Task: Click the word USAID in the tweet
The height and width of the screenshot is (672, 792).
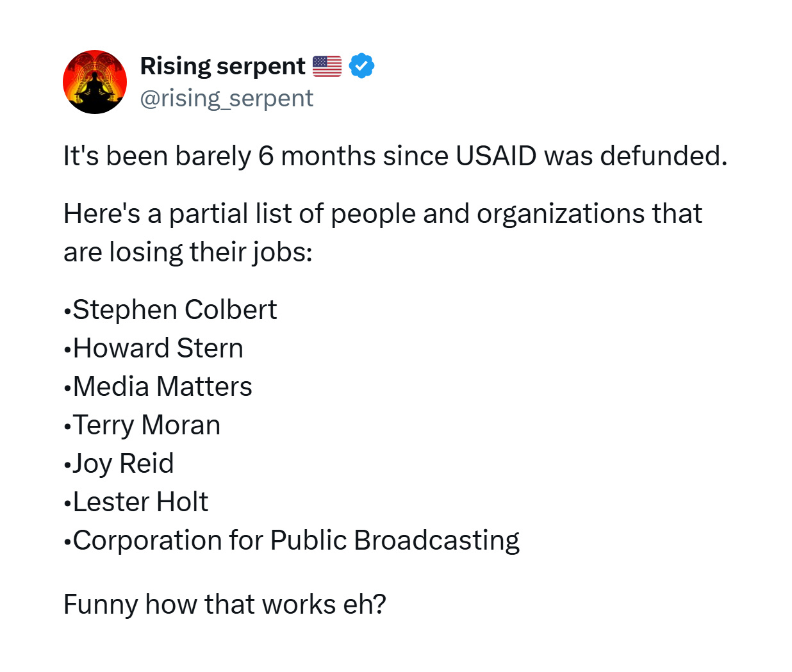Action: click(496, 156)
